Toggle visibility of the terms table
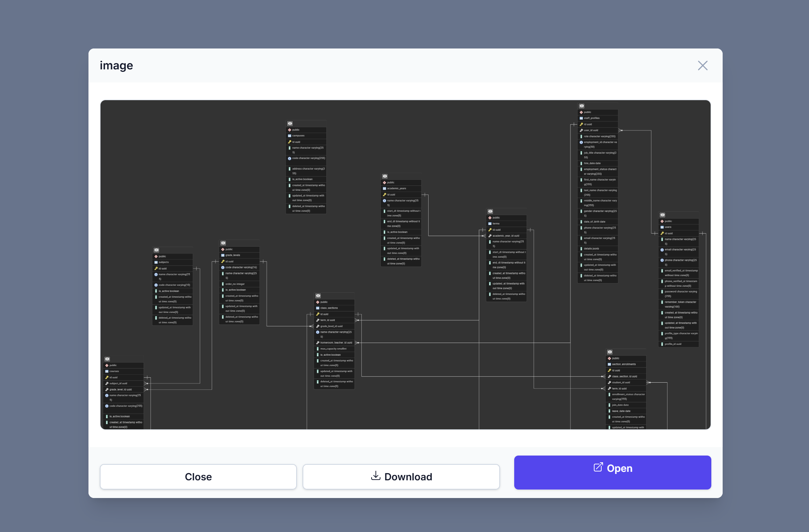The height and width of the screenshot is (532, 809). tap(489, 211)
